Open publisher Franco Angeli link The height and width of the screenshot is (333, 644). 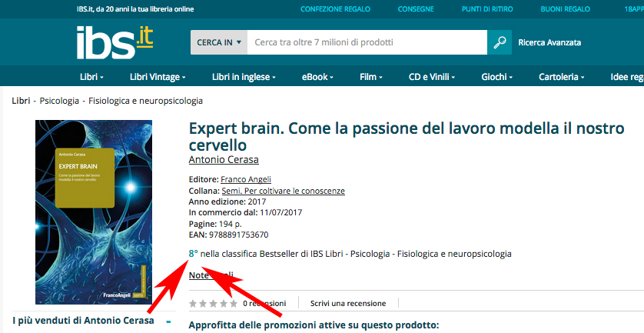(246, 180)
